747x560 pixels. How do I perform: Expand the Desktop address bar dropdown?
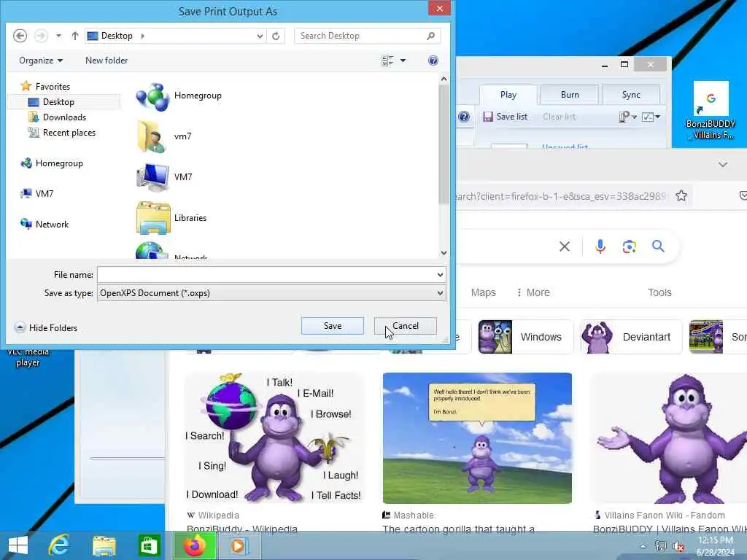point(260,36)
